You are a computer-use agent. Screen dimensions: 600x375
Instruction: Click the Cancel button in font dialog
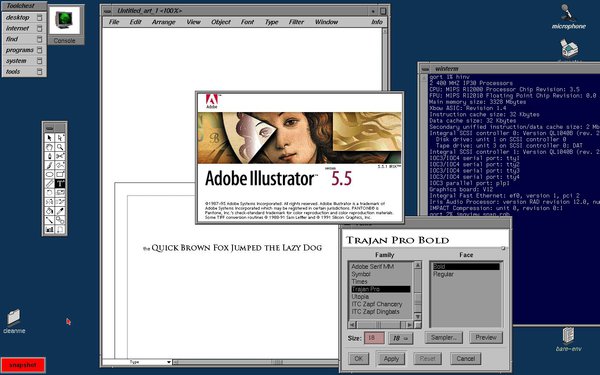click(466, 359)
